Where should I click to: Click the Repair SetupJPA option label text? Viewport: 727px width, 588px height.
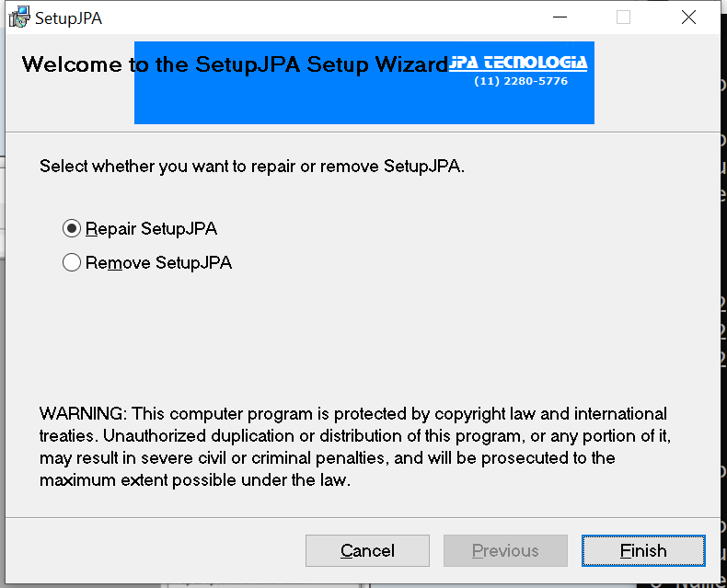[x=152, y=228]
